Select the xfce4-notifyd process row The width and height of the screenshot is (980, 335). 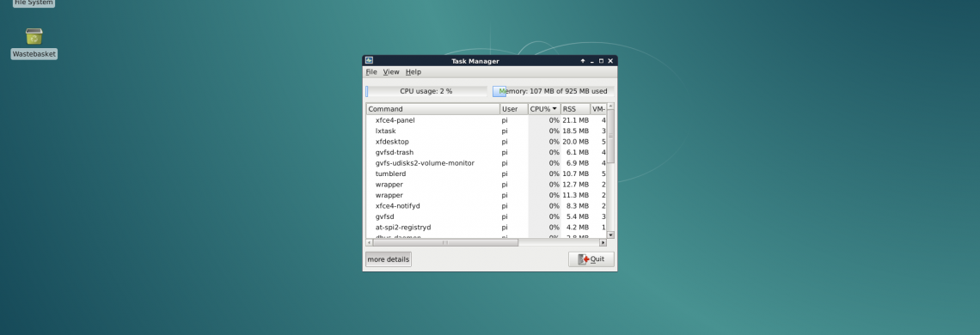point(487,205)
